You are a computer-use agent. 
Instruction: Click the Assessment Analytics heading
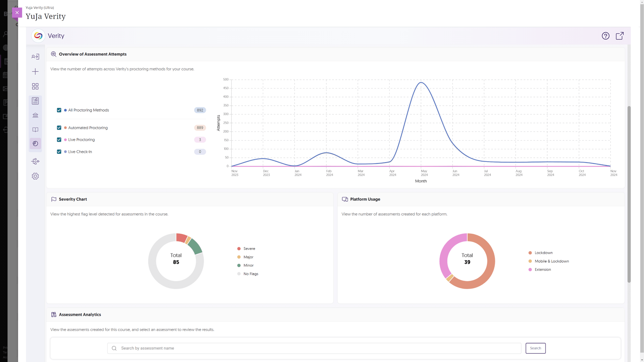click(x=80, y=315)
